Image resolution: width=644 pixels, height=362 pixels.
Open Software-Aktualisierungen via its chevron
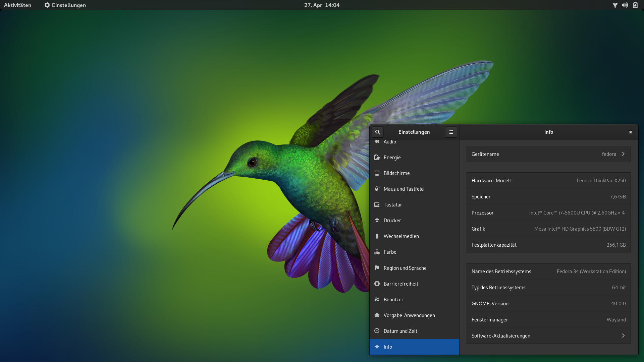pos(623,336)
